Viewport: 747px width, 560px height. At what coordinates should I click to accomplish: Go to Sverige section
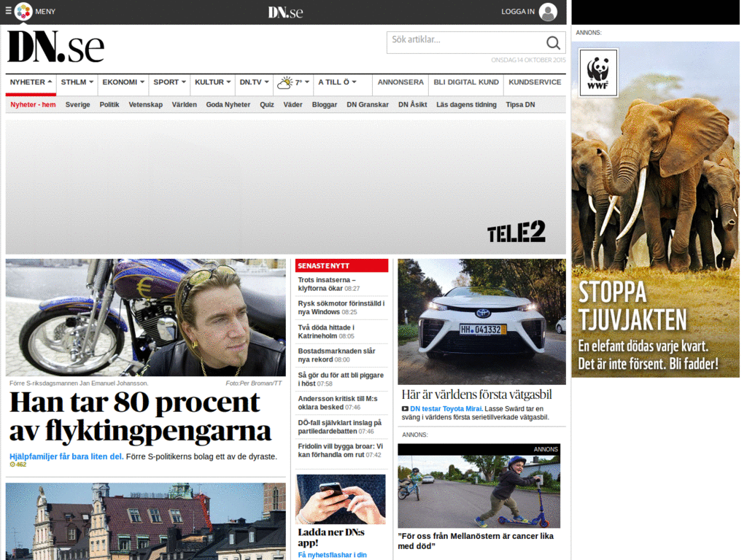[x=77, y=105]
